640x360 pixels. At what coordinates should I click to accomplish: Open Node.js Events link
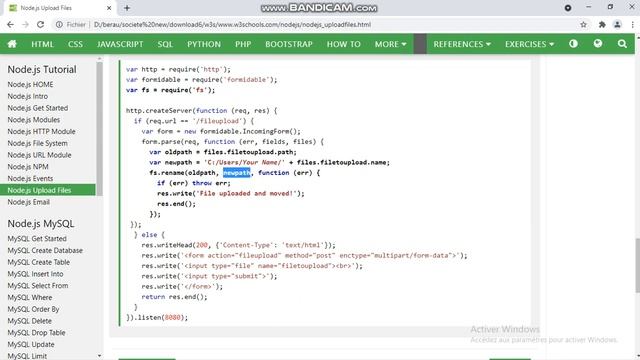coord(30,179)
